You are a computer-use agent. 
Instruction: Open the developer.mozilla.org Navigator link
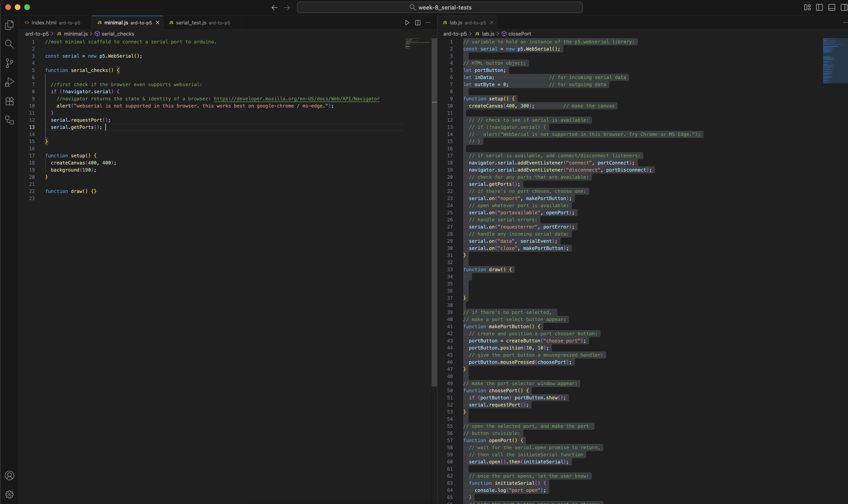296,99
